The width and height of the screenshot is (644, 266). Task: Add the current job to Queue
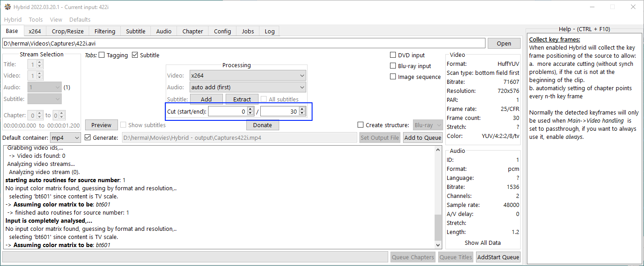(x=423, y=138)
